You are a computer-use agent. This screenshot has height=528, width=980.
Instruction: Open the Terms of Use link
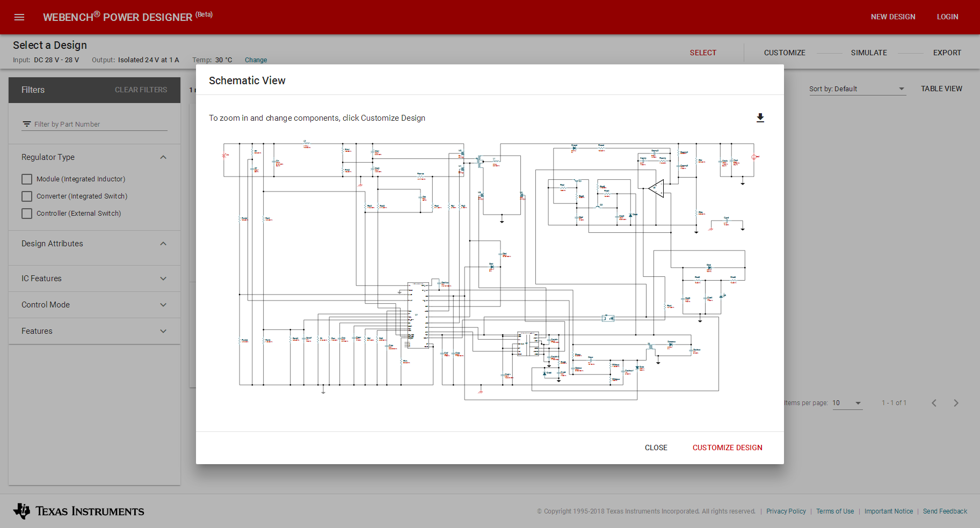835,511
